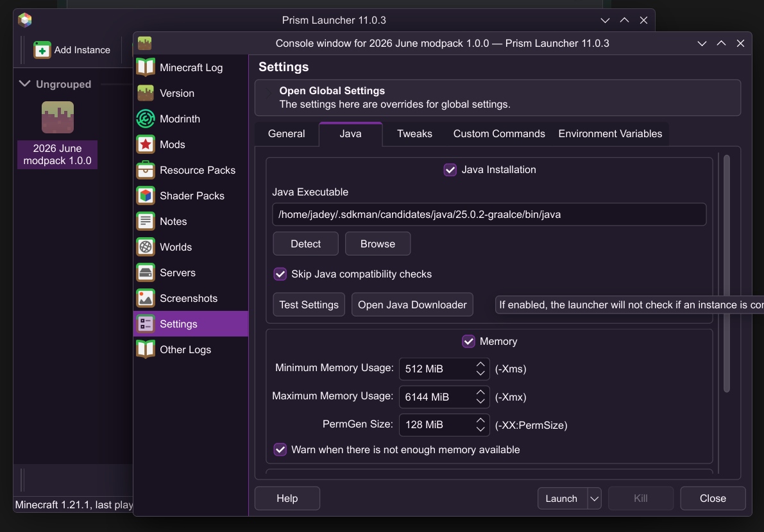Open the Custom Commands tab
Image resolution: width=764 pixels, height=532 pixels.
click(499, 134)
